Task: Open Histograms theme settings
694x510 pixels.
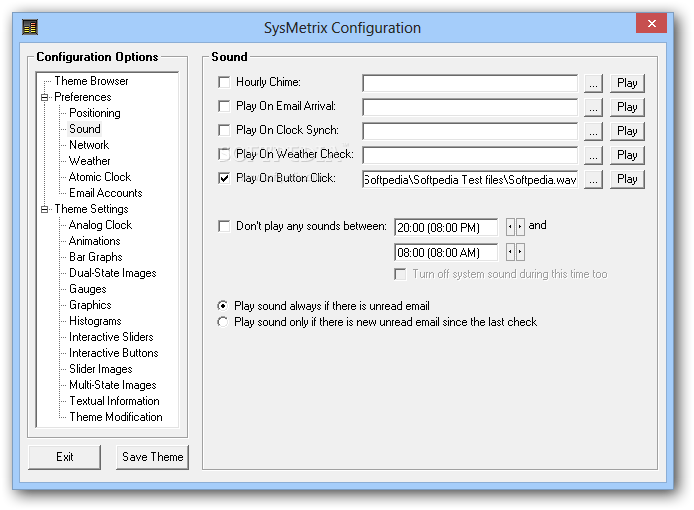Action: 95,321
